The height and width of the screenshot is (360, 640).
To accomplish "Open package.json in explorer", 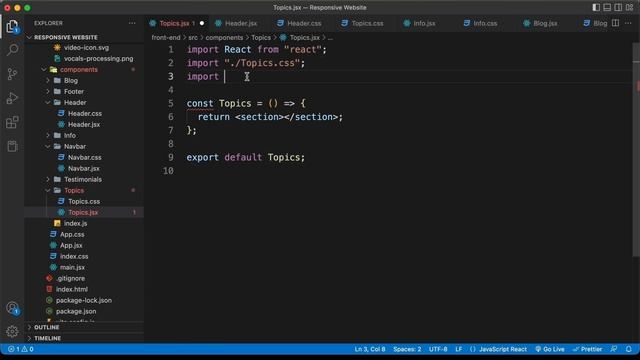I will (76, 311).
